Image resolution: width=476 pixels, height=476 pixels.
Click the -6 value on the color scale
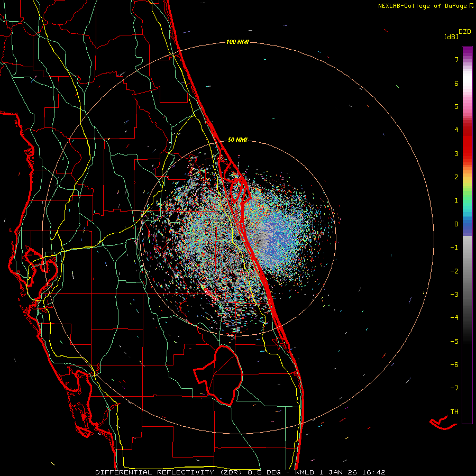pos(454,365)
